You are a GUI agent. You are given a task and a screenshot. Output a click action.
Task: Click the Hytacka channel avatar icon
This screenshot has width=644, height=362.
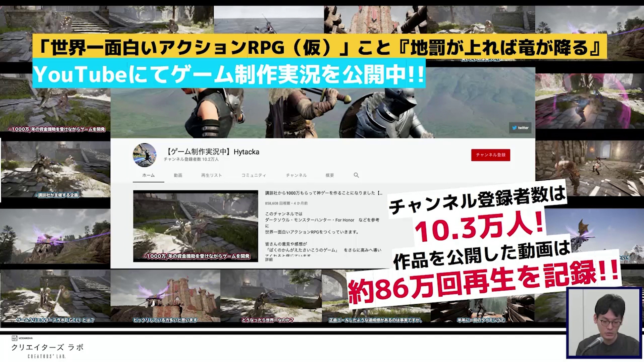pyautogui.click(x=145, y=155)
